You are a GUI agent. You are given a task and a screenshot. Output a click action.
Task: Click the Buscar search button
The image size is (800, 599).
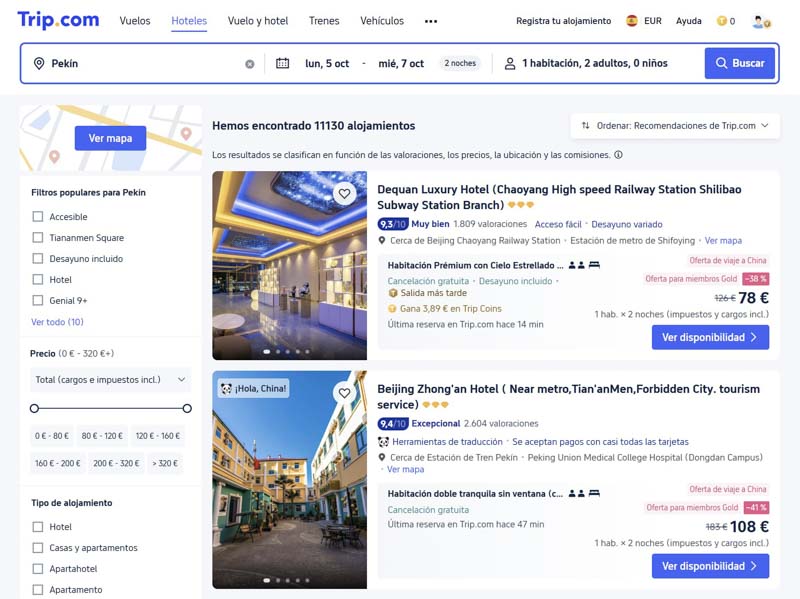(740, 63)
